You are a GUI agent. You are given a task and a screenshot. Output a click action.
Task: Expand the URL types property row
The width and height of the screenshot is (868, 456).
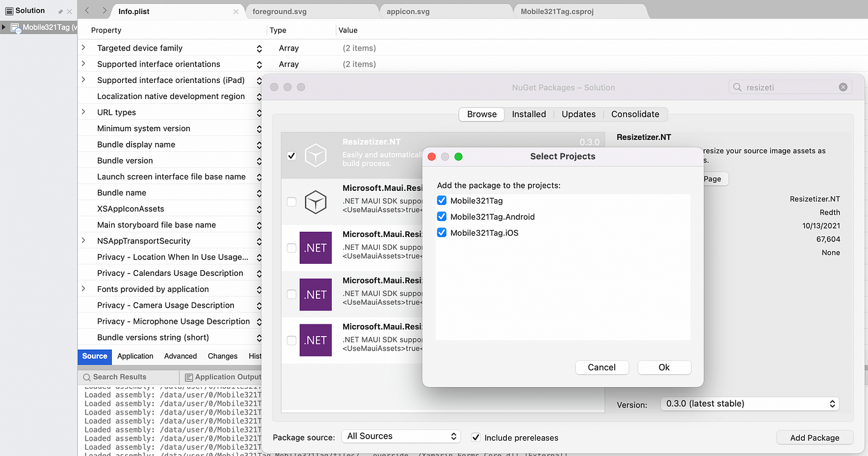(83, 112)
